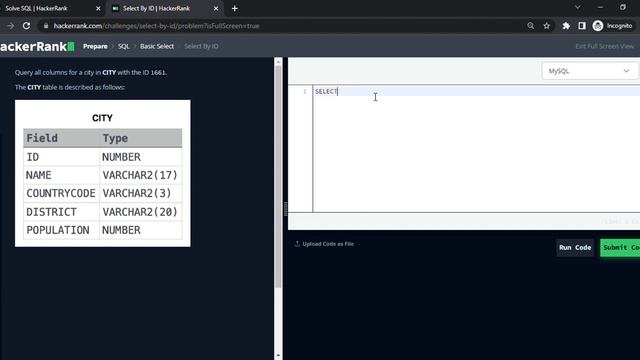Click the VARCHAR2(3) type cell

pos(140,193)
